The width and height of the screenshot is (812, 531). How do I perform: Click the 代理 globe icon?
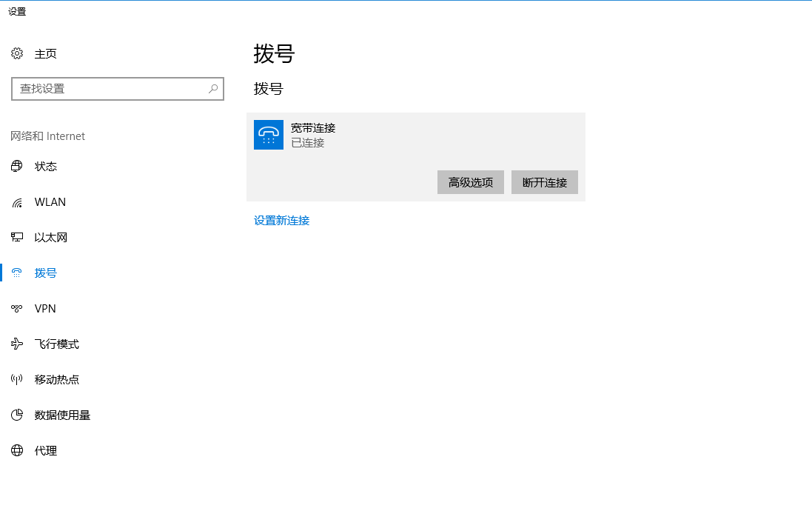pyautogui.click(x=17, y=450)
